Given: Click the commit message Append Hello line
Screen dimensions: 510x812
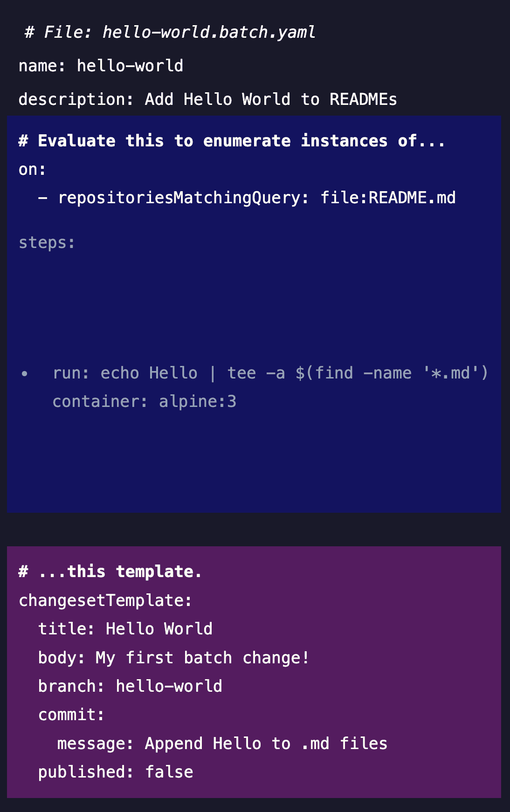Looking at the screenshot, I should coord(222,743).
